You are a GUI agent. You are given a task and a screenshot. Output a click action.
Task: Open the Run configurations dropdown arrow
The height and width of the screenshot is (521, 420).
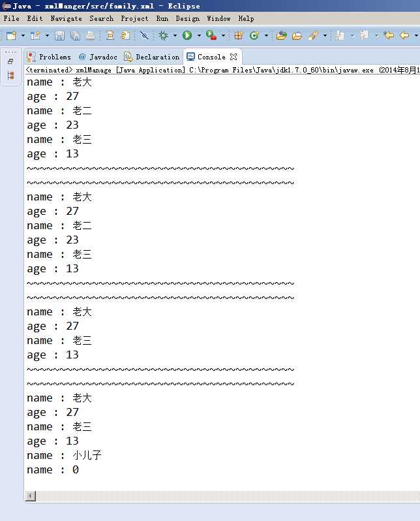coord(199,35)
